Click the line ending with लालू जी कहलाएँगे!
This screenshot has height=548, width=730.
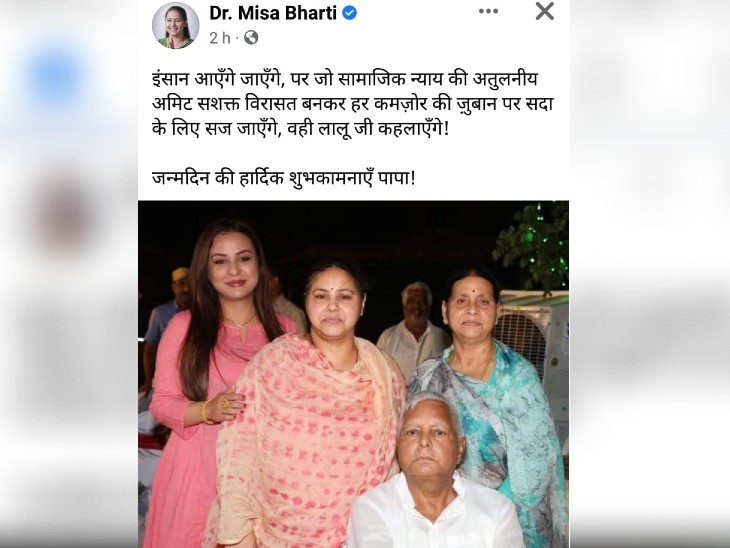coord(301,129)
